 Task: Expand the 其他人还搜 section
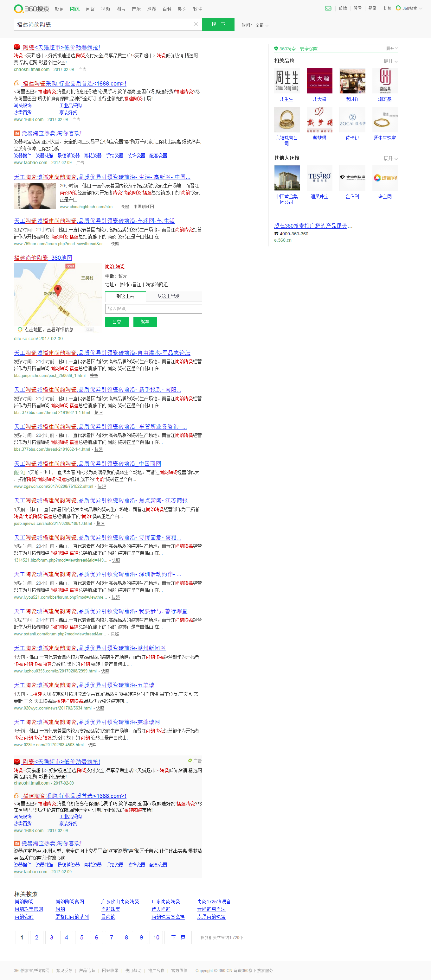(391, 158)
